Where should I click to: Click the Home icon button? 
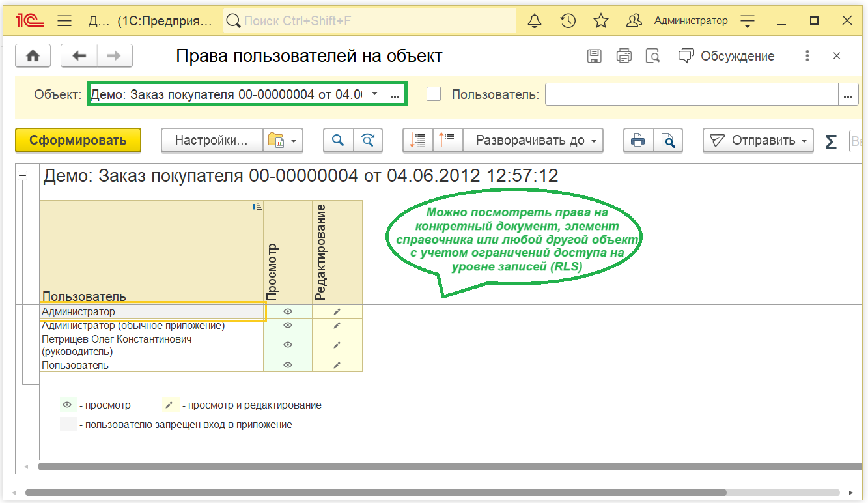[33, 56]
